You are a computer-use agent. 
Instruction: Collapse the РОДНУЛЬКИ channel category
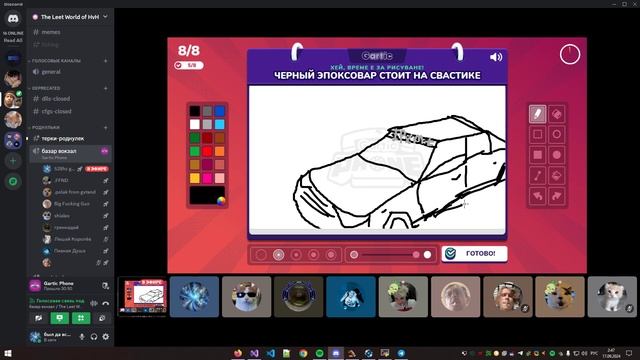tap(46, 127)
